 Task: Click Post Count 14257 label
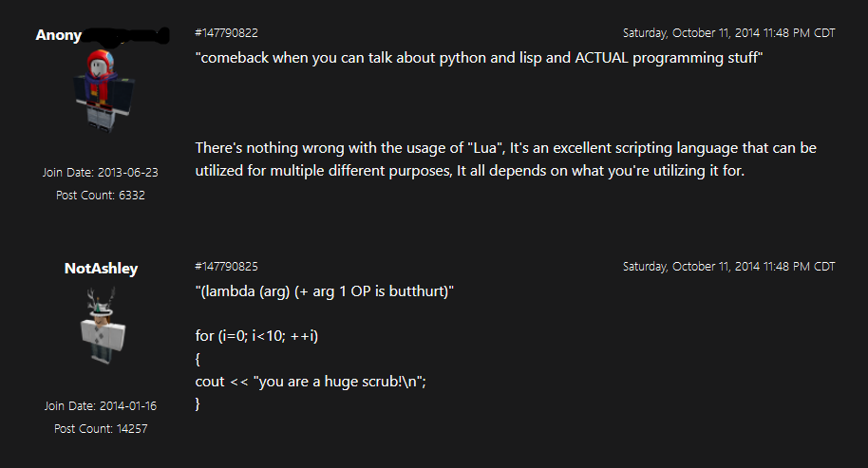(x=101, y=429)
